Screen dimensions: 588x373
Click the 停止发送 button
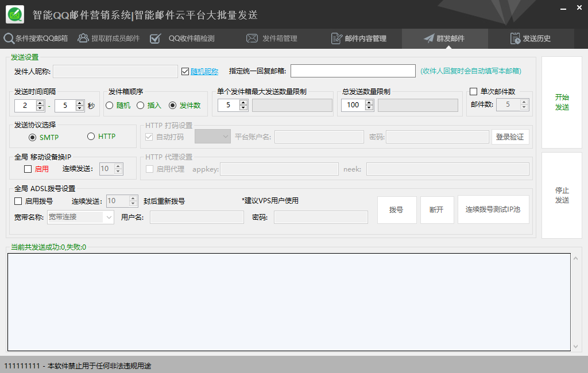(x=562, y=195)
